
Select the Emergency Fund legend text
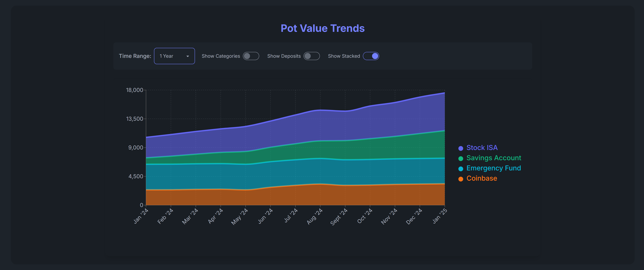point(494,168)
